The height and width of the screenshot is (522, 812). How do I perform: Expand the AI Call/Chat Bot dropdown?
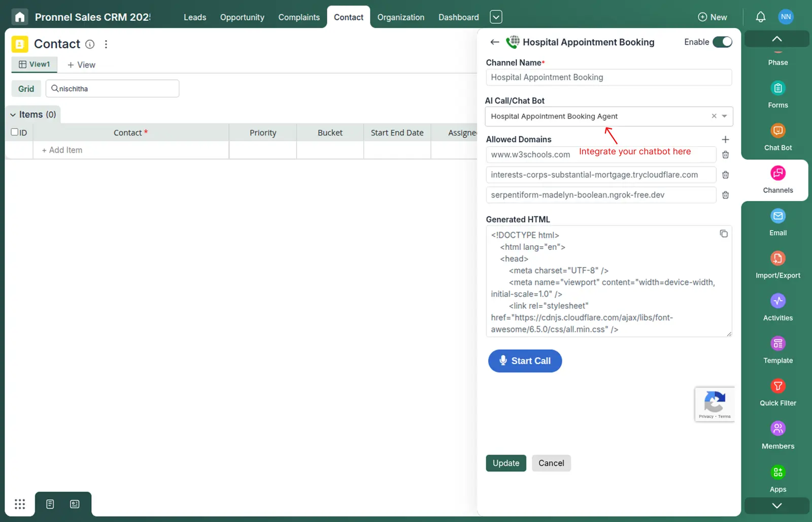point(724,116)
